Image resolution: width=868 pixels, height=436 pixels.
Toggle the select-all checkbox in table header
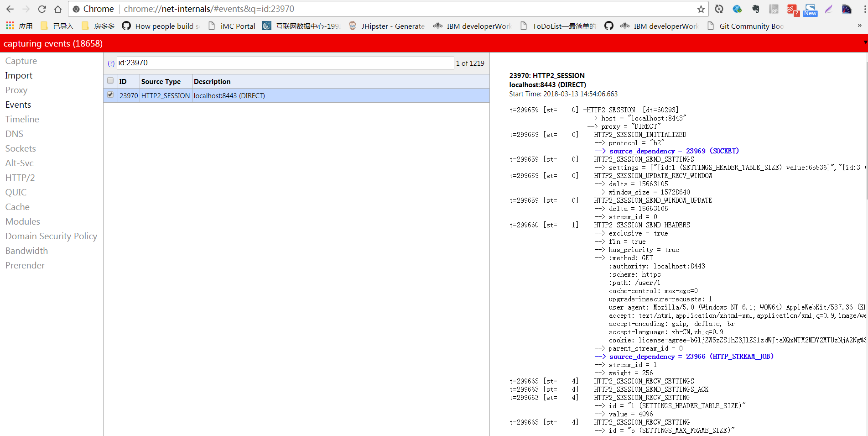coord(110,80)
